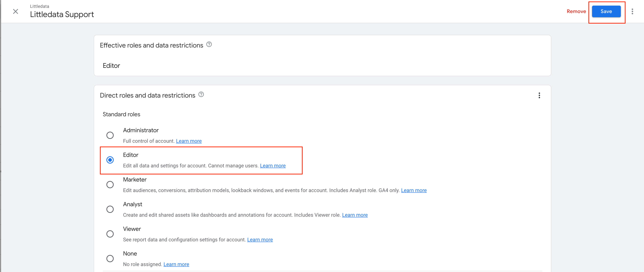
Task: Click the Administrator role label
Action: tap(141, 130)
